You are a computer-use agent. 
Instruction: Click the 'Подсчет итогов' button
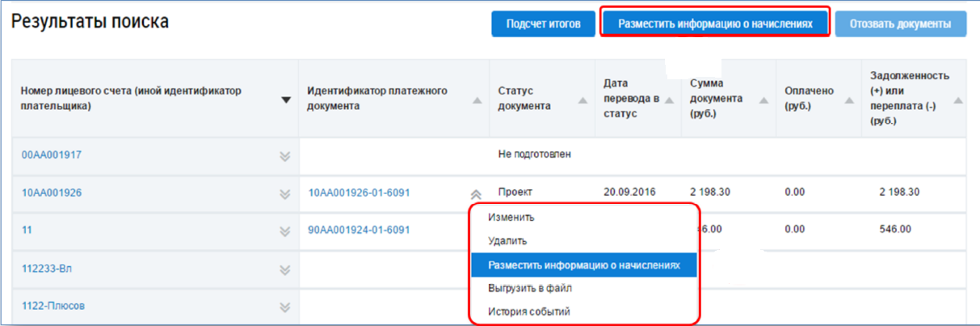(543, 23)
